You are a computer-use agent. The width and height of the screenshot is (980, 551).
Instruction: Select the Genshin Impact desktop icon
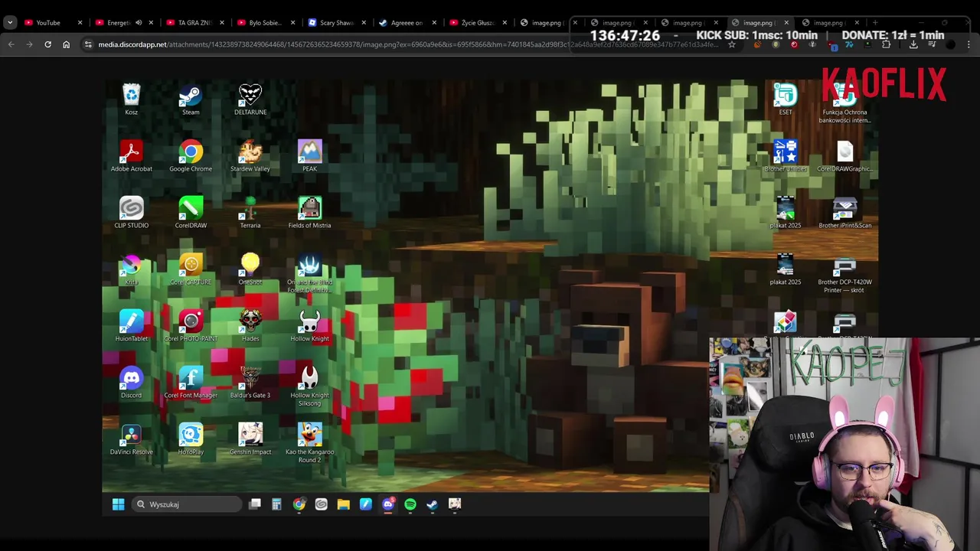(x=250, y=440)
